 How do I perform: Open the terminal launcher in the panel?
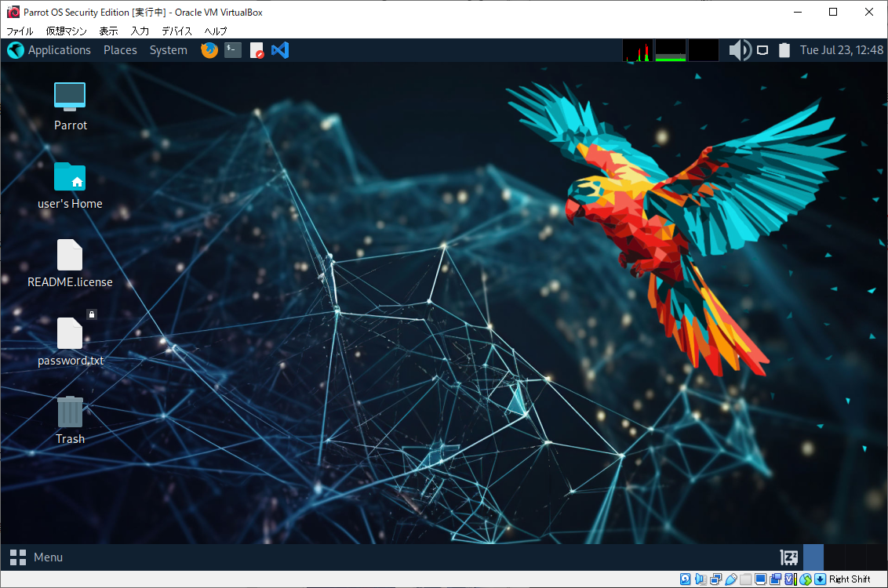233,50
